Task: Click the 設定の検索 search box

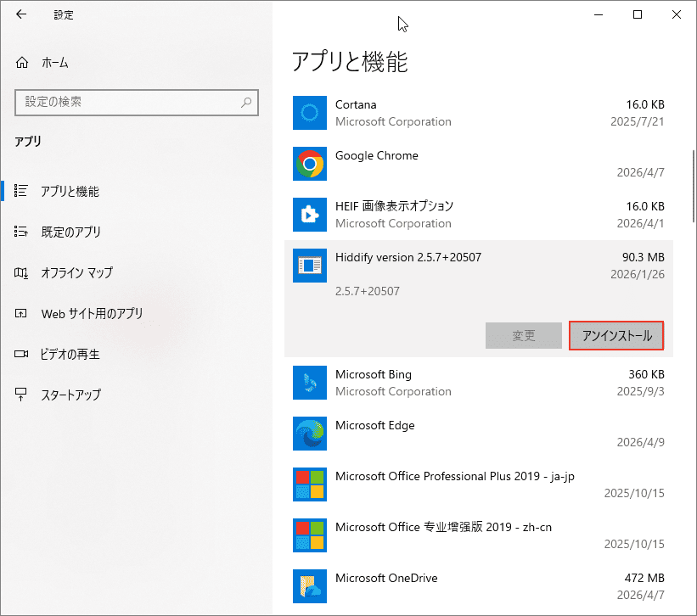Action: click(x=136, y=102)
